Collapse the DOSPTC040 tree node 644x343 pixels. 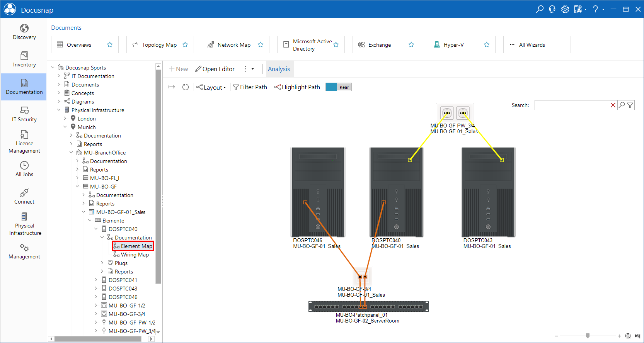pyautogui.click(x=96, y=229)
